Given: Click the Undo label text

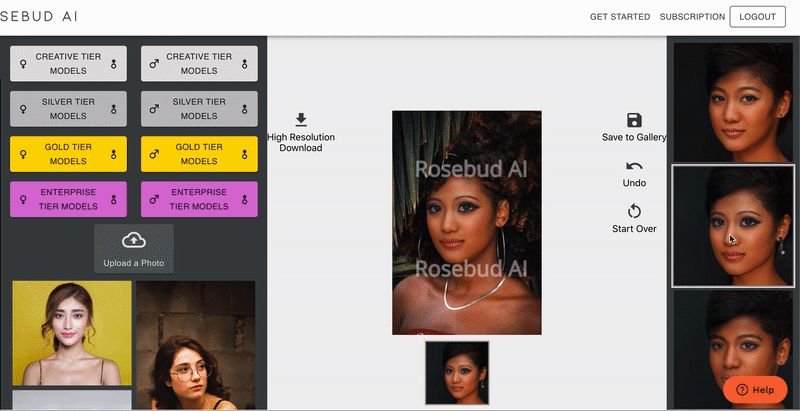Looking at the screenshot, I should click(634, 183).
